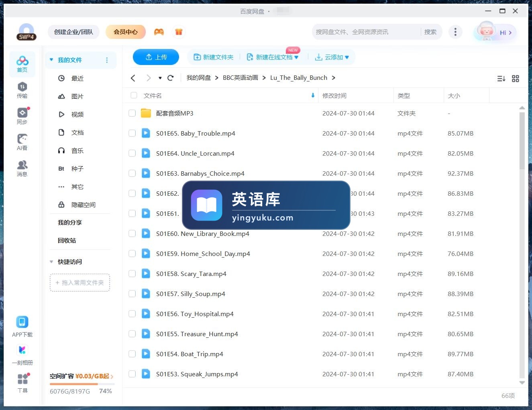The height and width of the screenshot is (410, 532).
Task: Open the 消息 messages icon
Action: [x=22, y=168]
